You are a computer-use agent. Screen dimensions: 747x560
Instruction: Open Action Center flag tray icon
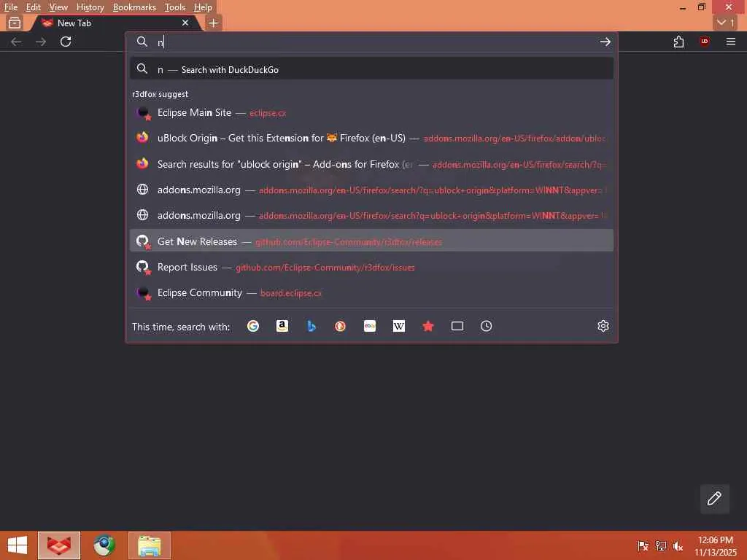[x=643, y=545]
